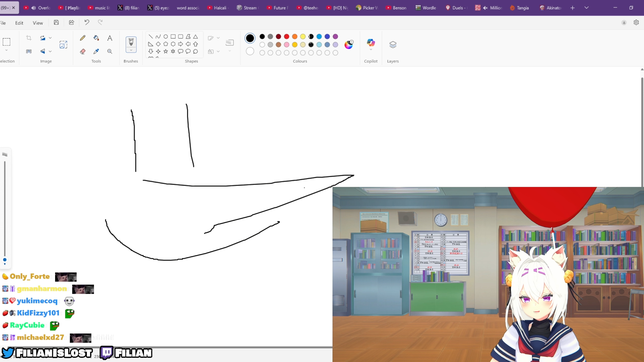Choose the Rounded rectangle callout shape
Viewport: 644px width, 362px height.
pyautogui.click(x=181, y=51)
